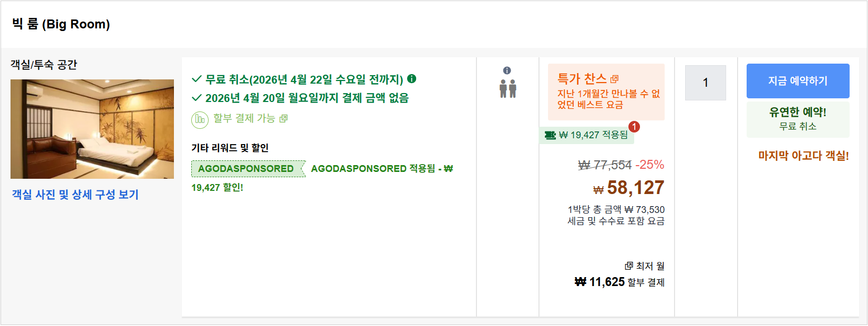Click the coupon ticket icon in the discount badge
The image size is (868, 326).
[x=550, y=135]
